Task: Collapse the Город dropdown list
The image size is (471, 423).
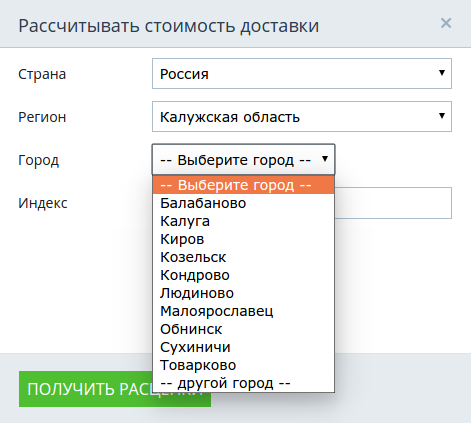Action: pos(243,159)
